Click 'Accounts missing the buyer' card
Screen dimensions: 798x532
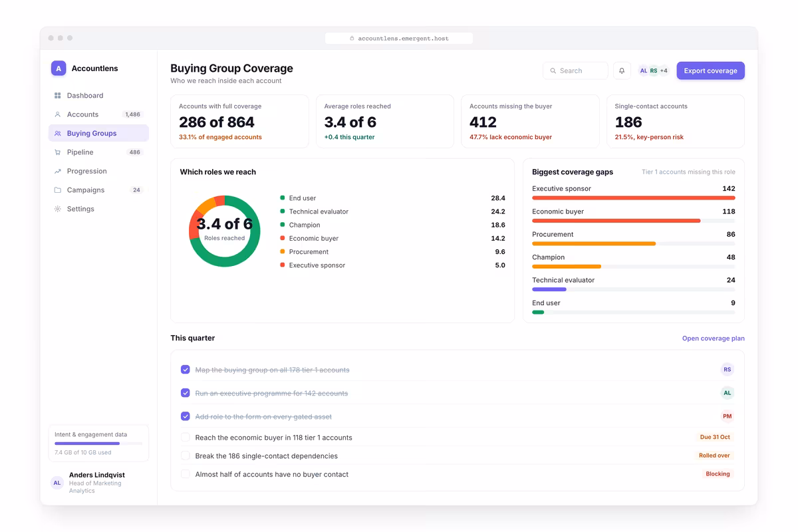coord(530,121)
